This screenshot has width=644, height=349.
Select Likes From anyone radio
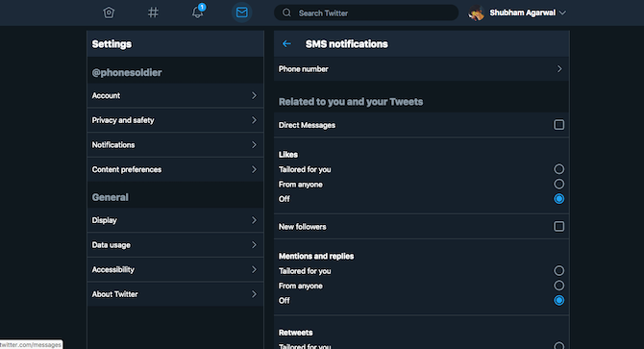pos(559,184)
